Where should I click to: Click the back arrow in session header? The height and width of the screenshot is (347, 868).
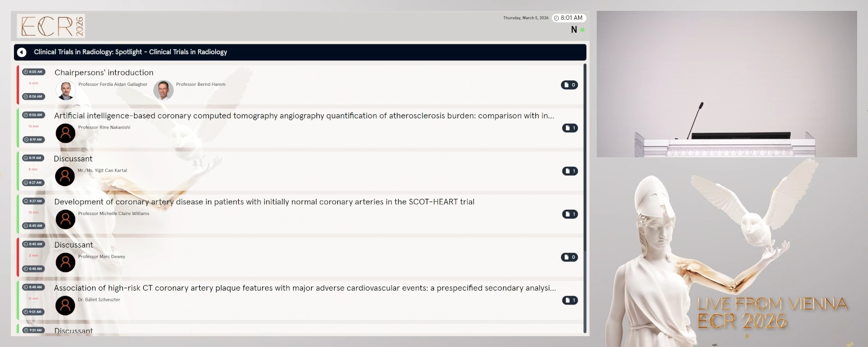coord(22,52)
